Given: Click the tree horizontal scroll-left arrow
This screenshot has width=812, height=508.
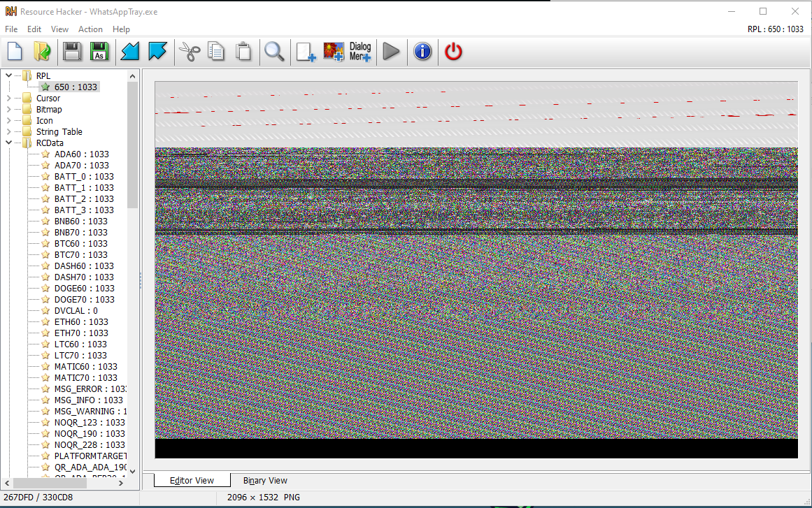Looking at the screenshot, I should (7, 483).
